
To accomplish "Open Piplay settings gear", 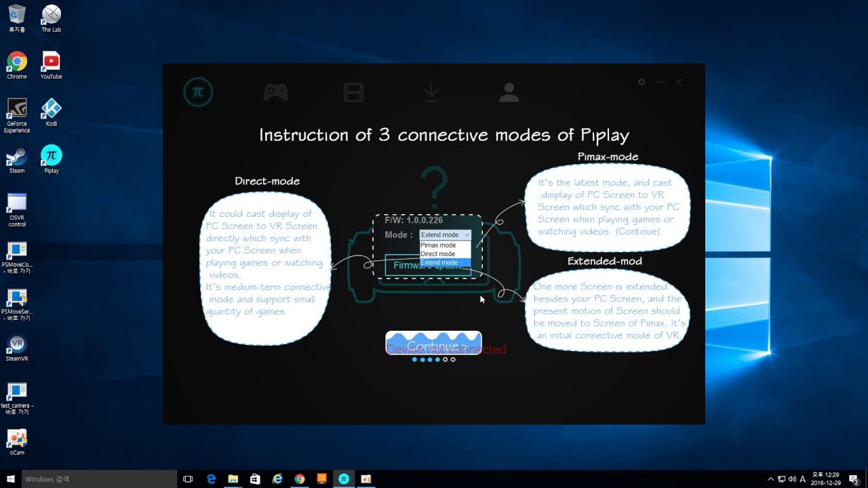I will (x=642, y=81).
